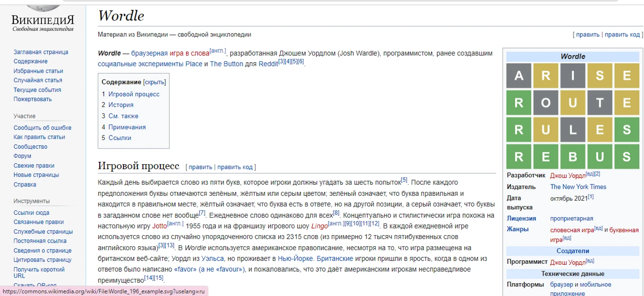Screen dimensions: 644x296
Task: Open «Свежие правки» sidebar link
Action: [x=34, y=166]
